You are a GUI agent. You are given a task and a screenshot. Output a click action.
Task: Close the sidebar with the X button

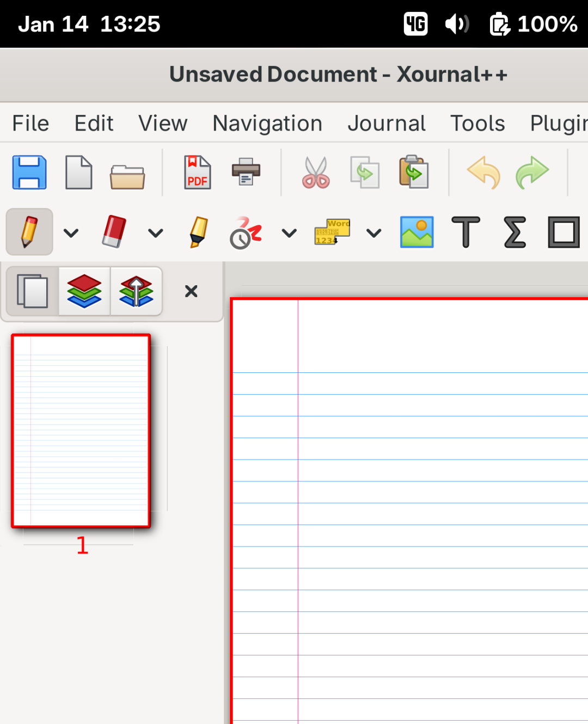[x=191, y=291]
